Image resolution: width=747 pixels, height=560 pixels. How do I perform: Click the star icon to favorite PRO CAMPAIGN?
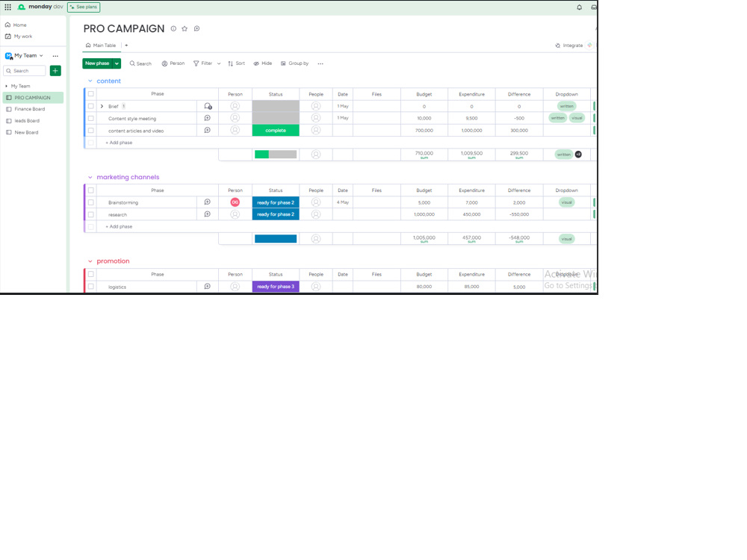pos(185,28)
